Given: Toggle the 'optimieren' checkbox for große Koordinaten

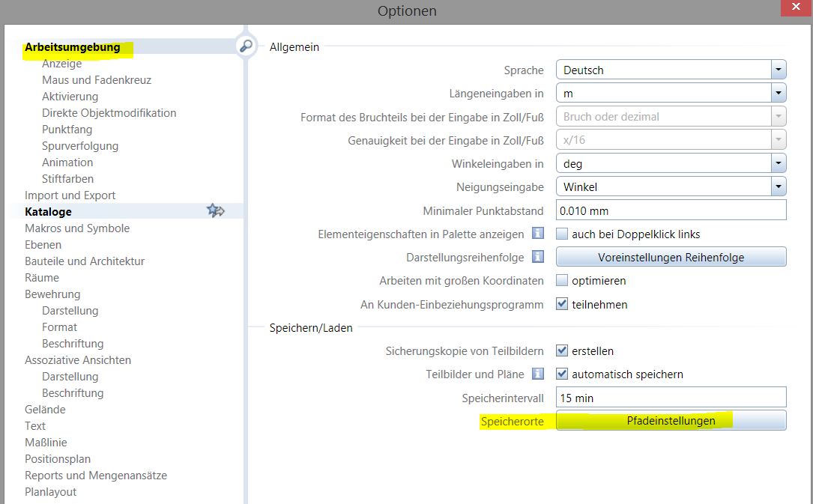Looking at the screenshot, I should [562, 281].
